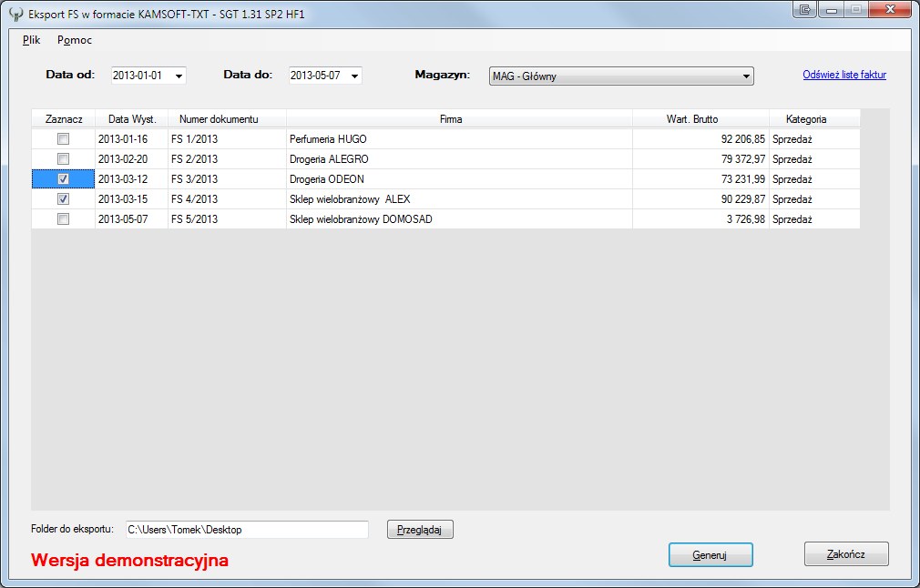Click the date 2013-01-16 cell

point(131,139)
